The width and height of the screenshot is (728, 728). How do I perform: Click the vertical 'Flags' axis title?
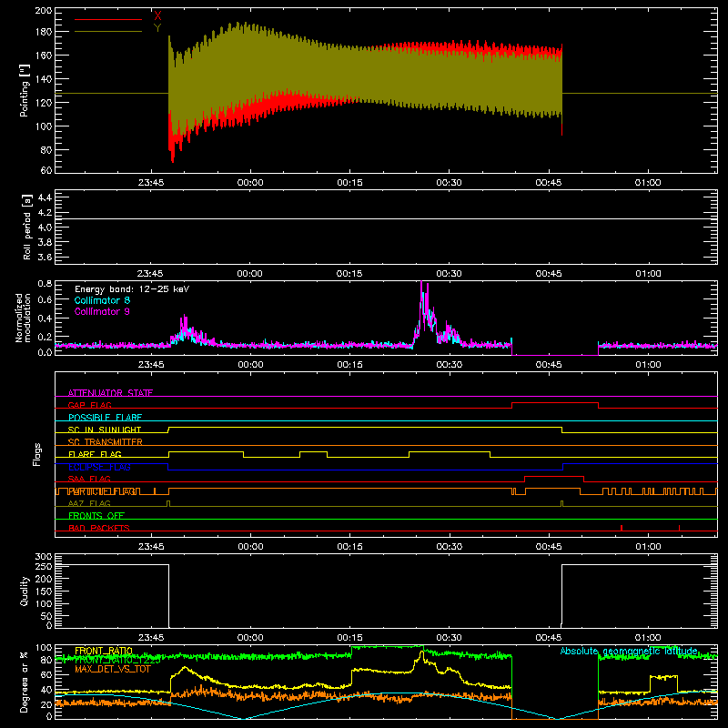click(36, 454)
